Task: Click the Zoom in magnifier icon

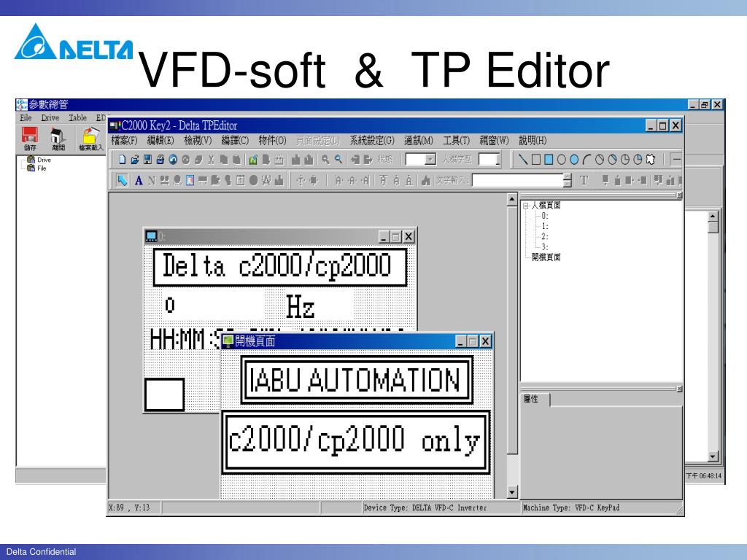Action: (x=325, y=160)
